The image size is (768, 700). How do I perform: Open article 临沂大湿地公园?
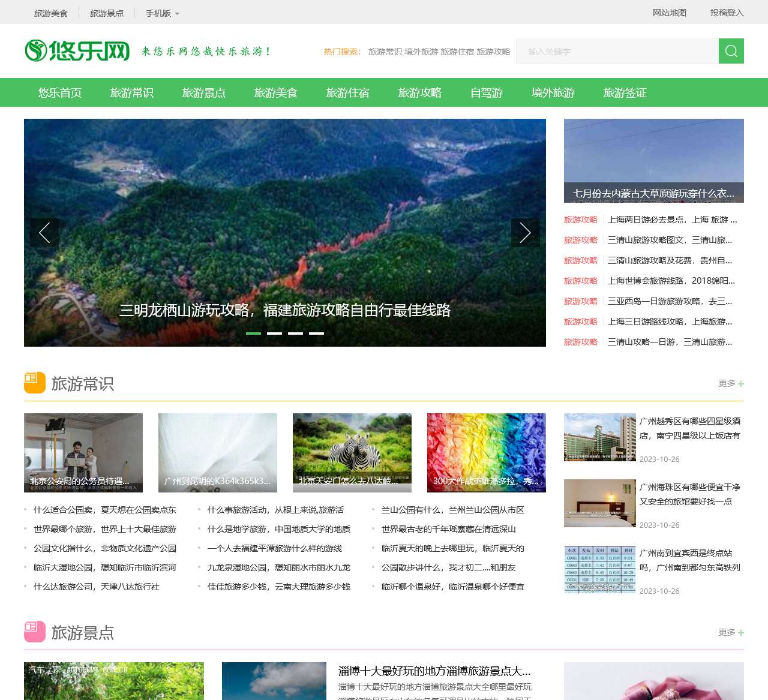click(105, 567)
